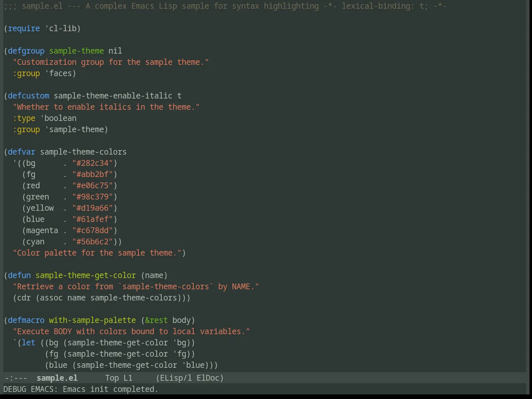
Task: Click the ':type' keyword
Action: (x=24, y=118)
